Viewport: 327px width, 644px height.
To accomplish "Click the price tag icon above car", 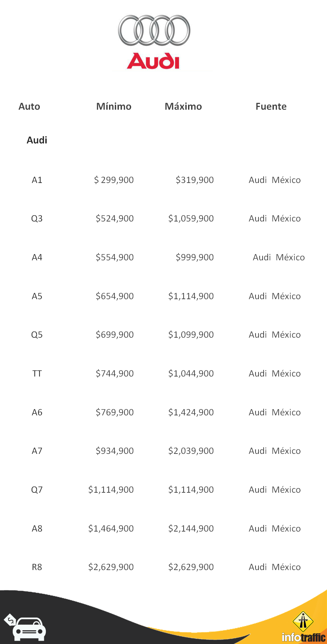I will (x=10, y=620).
